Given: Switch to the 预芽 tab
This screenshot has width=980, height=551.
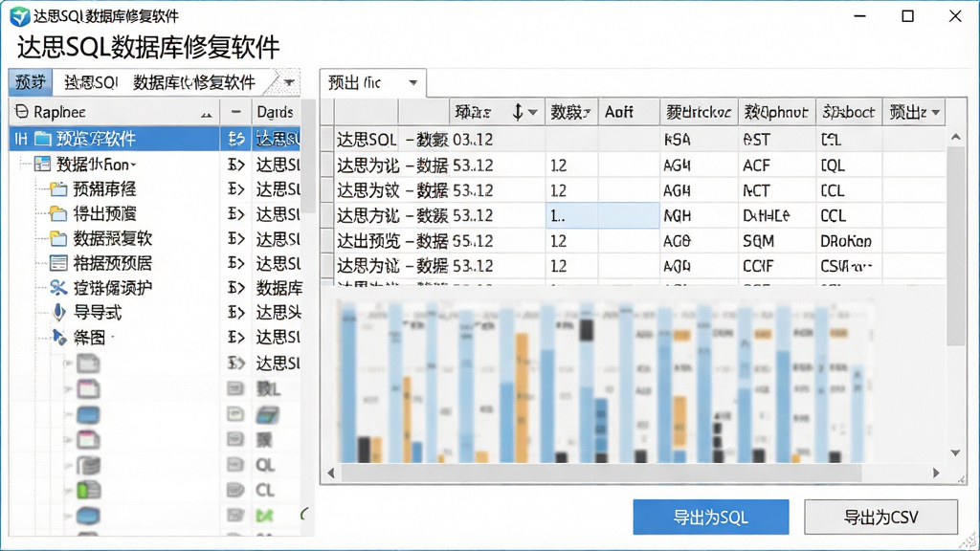Looking at the screenshot, I should 30,82.
